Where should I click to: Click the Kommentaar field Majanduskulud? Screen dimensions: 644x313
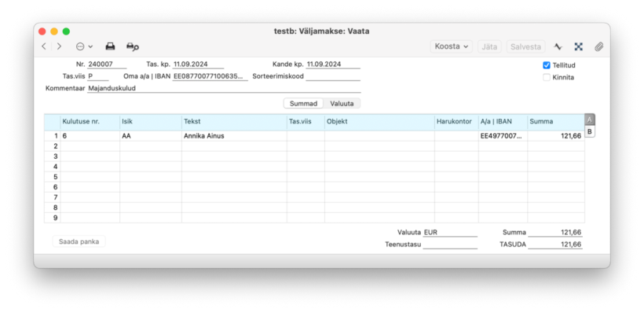[x=224, y=88]
